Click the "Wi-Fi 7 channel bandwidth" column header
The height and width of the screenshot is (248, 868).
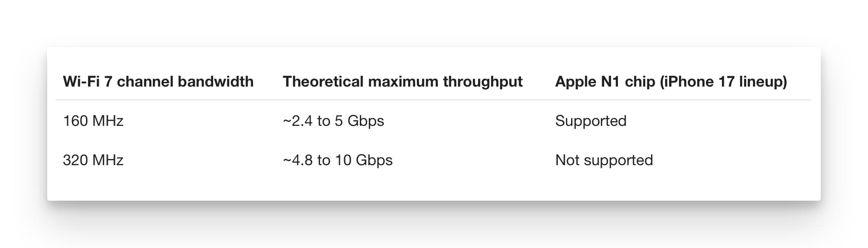(158, 81)
